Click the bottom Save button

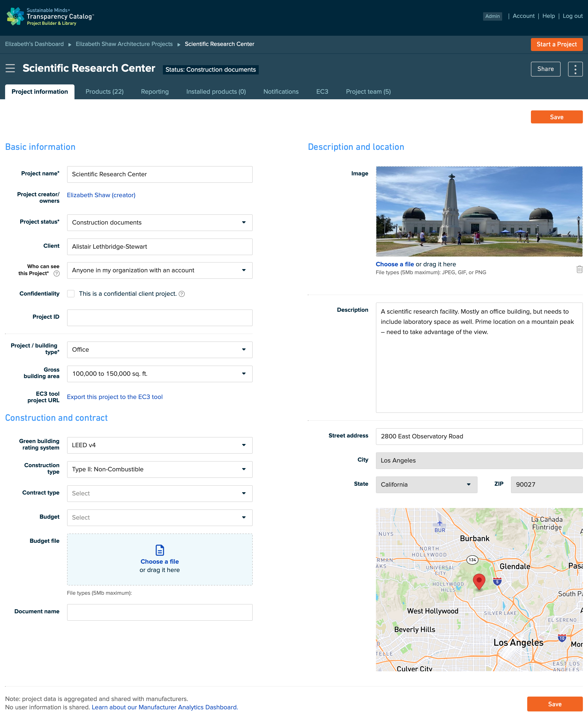(554, 704)
